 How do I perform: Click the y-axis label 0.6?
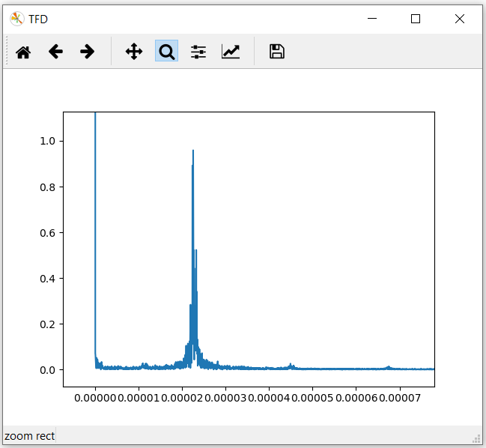pyautogui.click(x=47, y=233)
